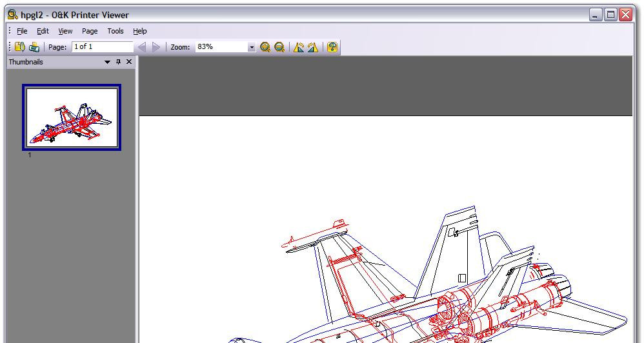Open the Edit menu

[x=43, y=31]
